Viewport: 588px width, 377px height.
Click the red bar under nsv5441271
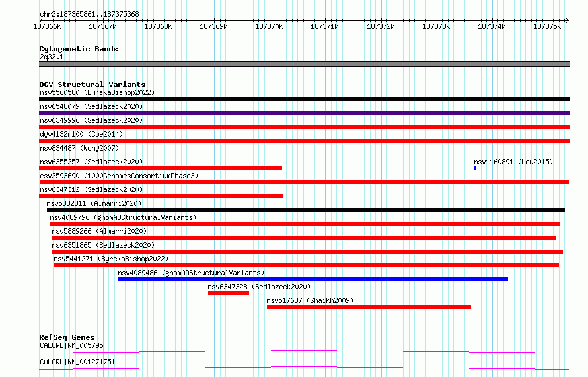(x=307, y=265)
